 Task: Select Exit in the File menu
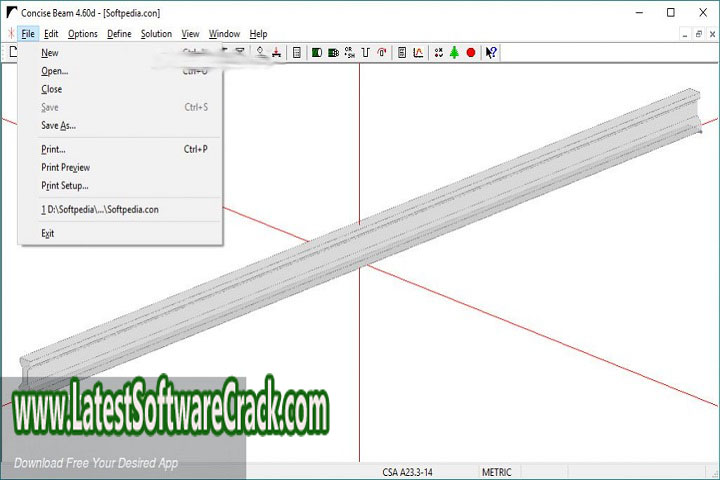coord(47,233)
